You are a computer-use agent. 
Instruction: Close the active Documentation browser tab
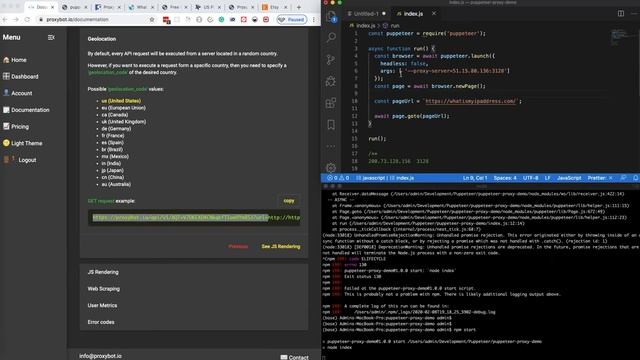point(52,7)
